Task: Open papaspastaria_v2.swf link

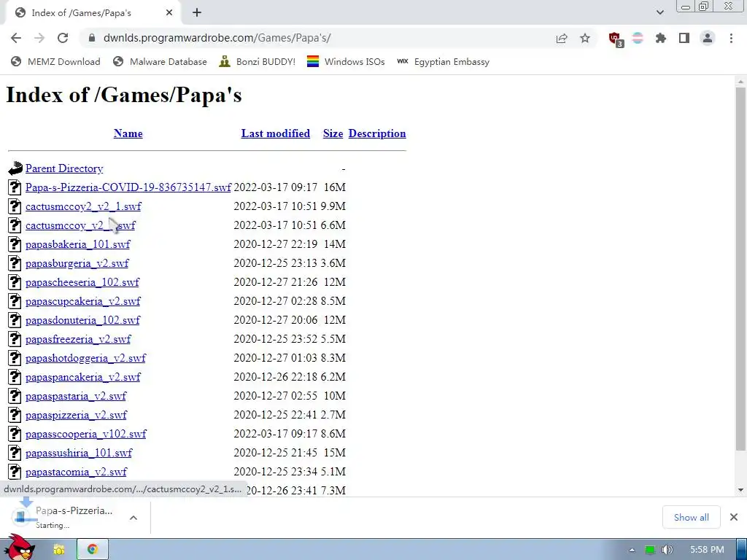Action: point(76,396)
